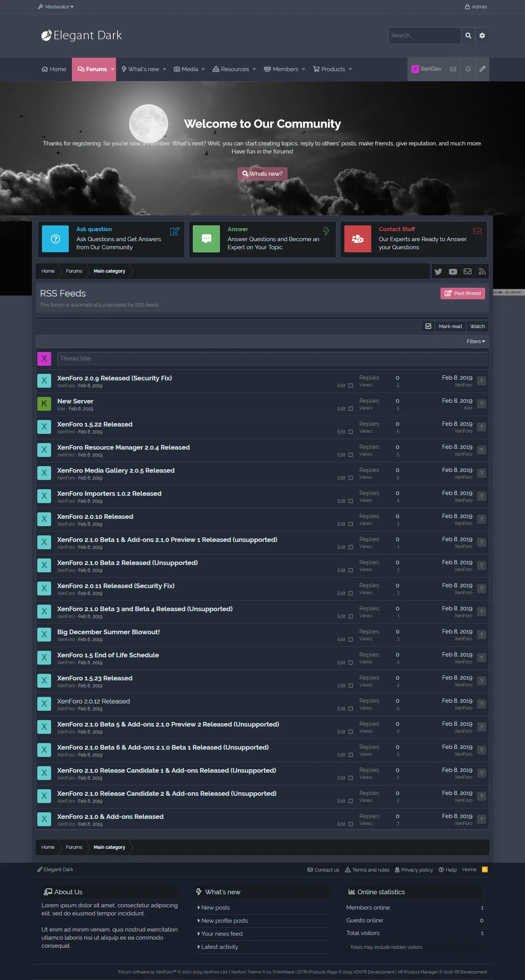Screen dimensions: 525x980
Task: Tick Big December Summer Blowout checkbox
Action: coord(351,640)
